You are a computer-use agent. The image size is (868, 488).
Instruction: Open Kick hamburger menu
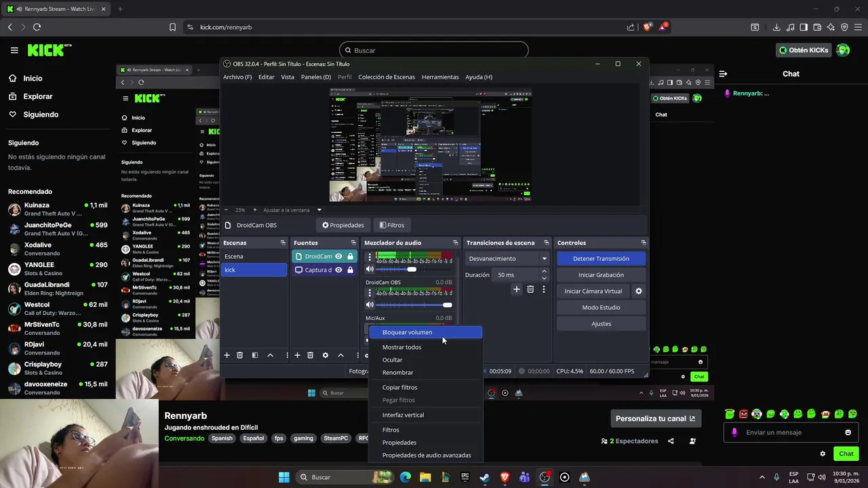click(14, 50)
